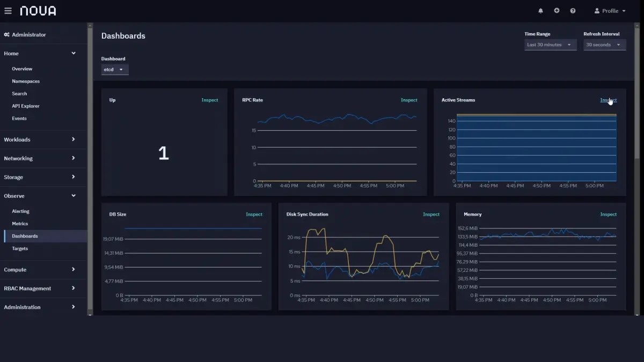
Task: Inspect the Active Streams chart
Action: 608,100
